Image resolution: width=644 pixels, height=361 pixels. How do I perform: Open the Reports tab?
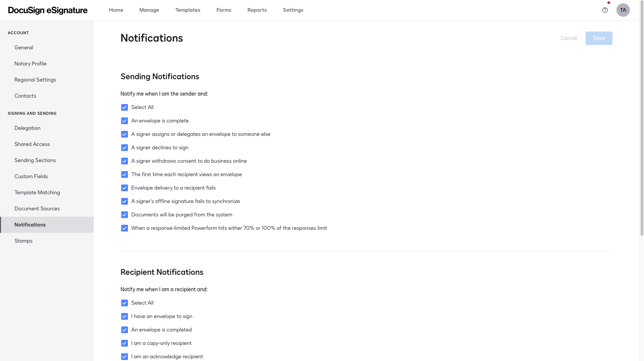click(257, 10)
